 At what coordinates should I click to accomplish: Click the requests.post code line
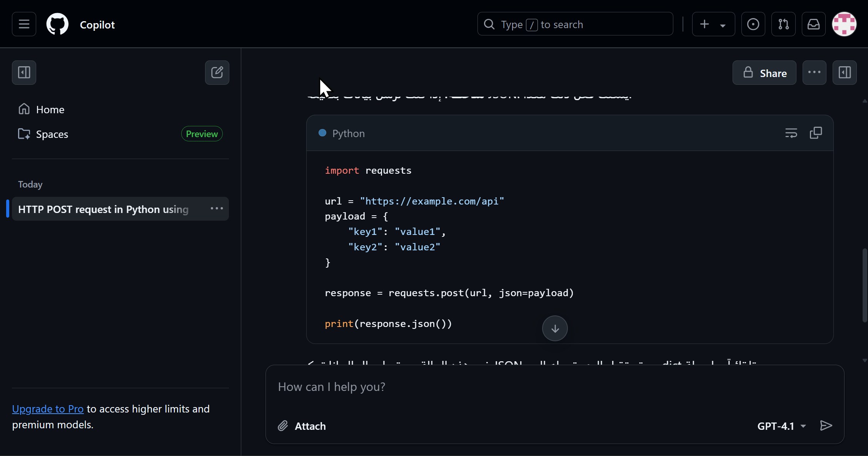pyautogui.click(x=449, y=293)
